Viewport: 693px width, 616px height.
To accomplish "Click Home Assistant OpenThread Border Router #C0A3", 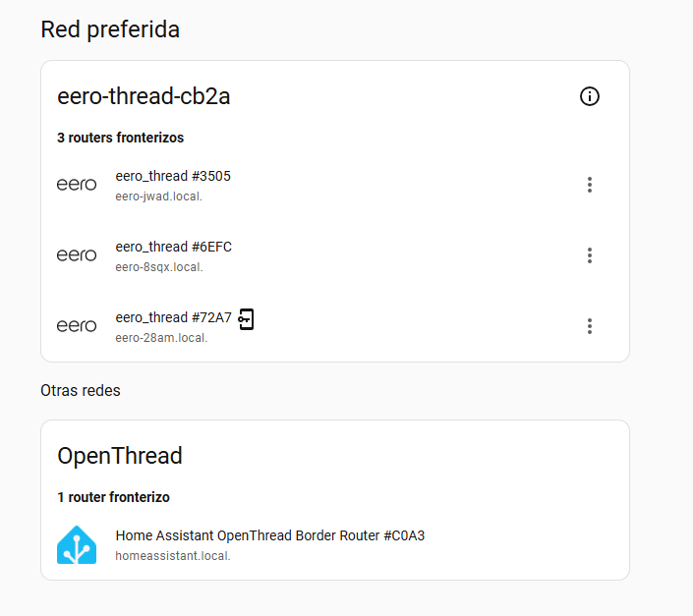I will pos(269,535).
